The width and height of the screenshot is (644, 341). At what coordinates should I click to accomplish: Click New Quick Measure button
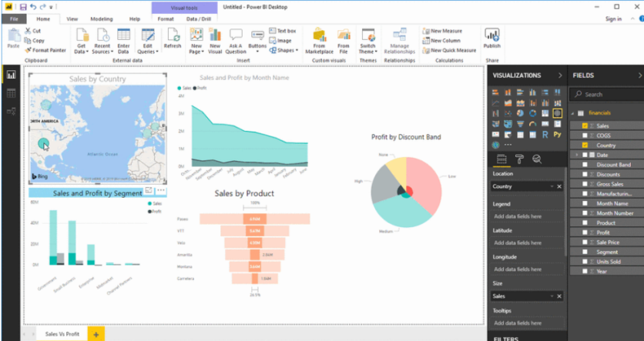449,50
